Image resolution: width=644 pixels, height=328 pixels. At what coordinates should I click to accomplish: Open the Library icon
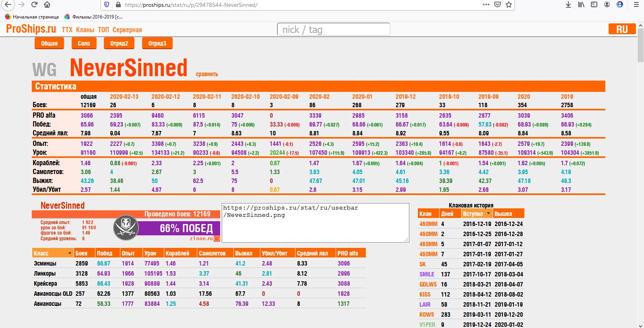point(581,5)
